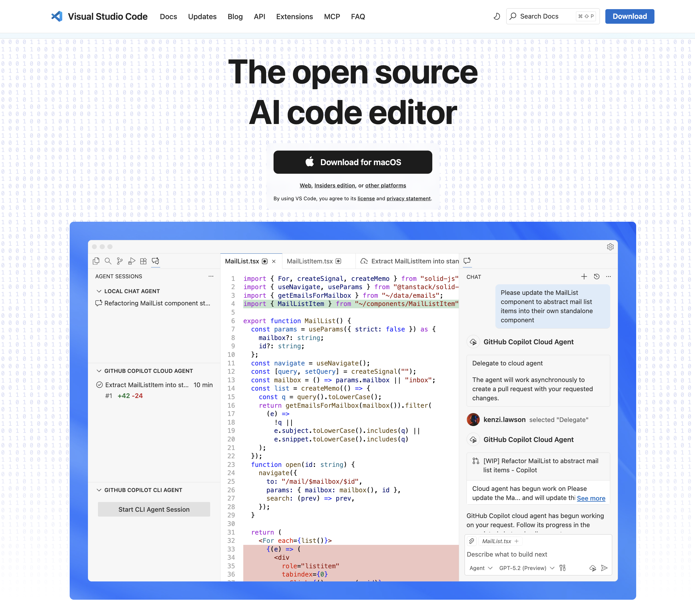695x616 pixels.
Task: Open the privacy statement link
Action: pyautogui.click(x=409, y=198)
